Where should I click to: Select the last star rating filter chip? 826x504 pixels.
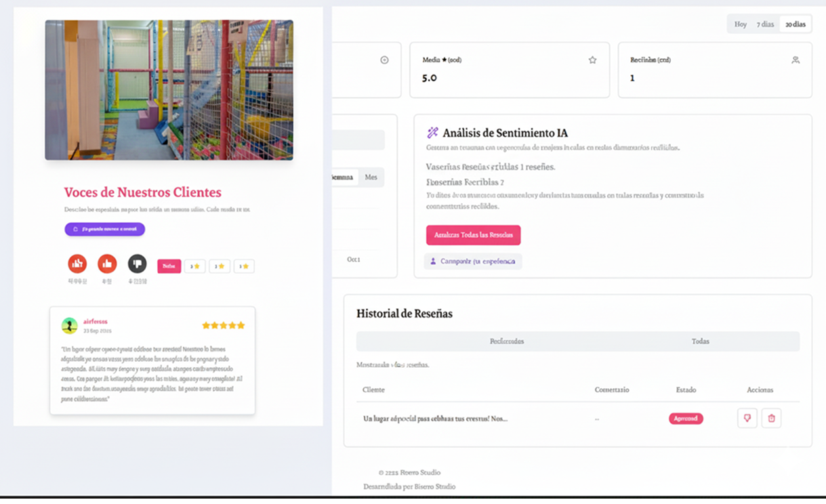(x=244, y=266)
